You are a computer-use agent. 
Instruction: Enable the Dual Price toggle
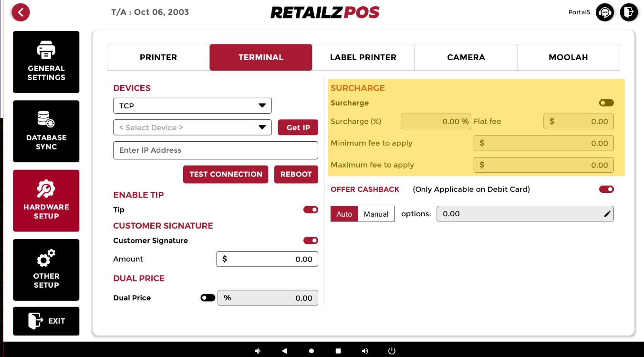208,298
